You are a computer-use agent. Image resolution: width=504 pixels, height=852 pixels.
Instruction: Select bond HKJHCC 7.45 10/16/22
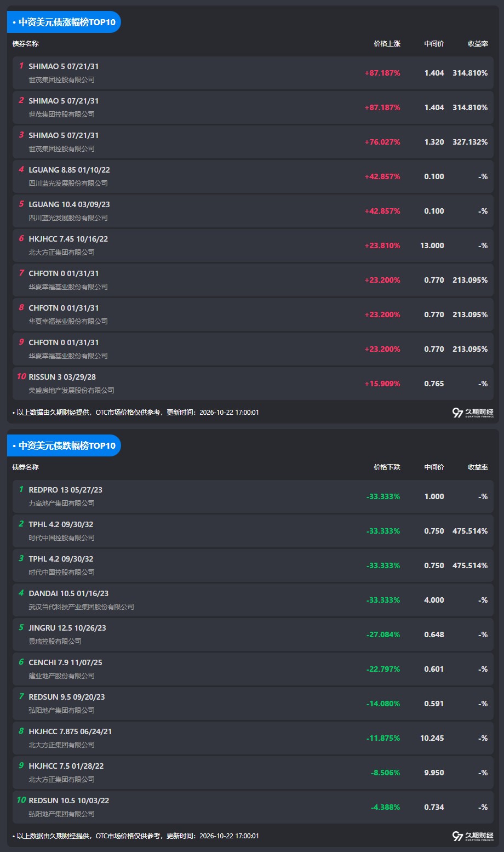click(x=253, y=245)
